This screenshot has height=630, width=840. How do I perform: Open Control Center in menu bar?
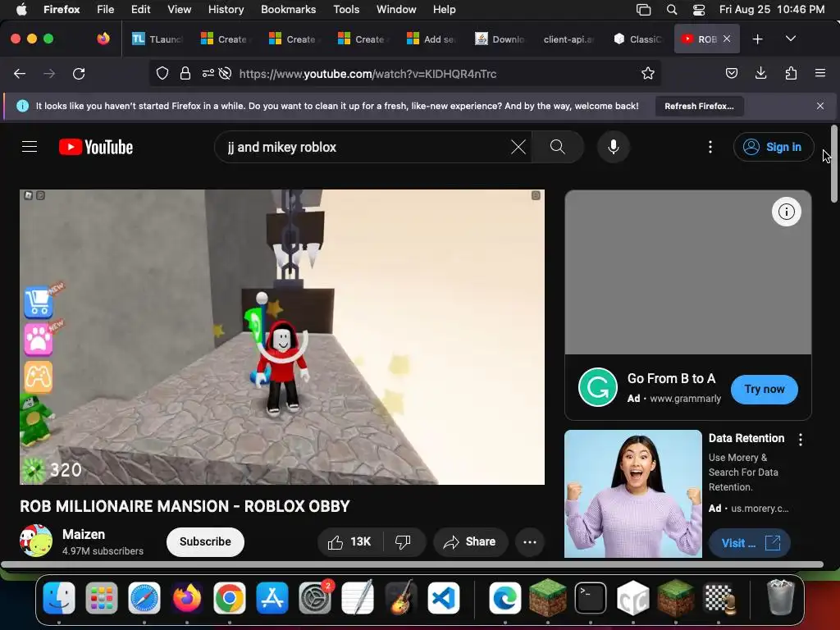tap(699, 10)
